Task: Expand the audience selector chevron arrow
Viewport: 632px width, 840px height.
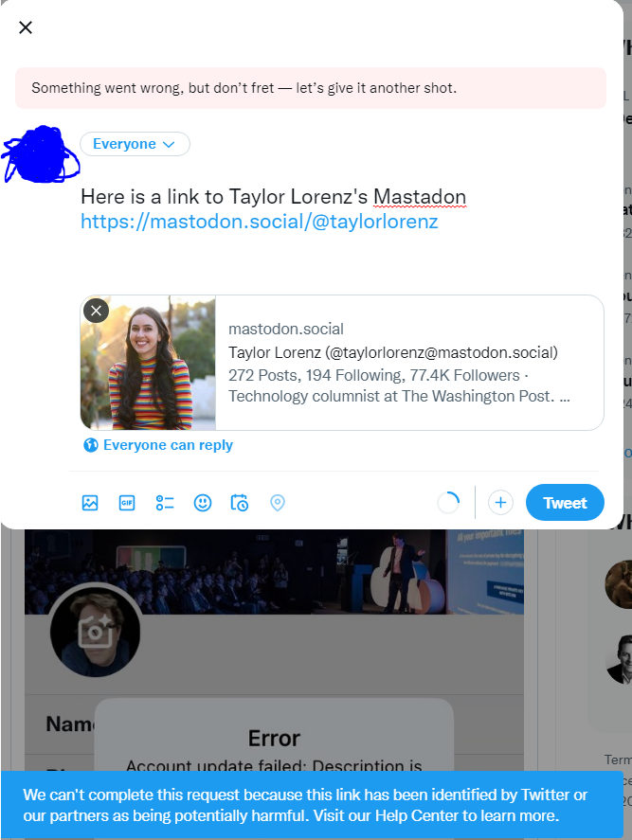Action: 169,145
